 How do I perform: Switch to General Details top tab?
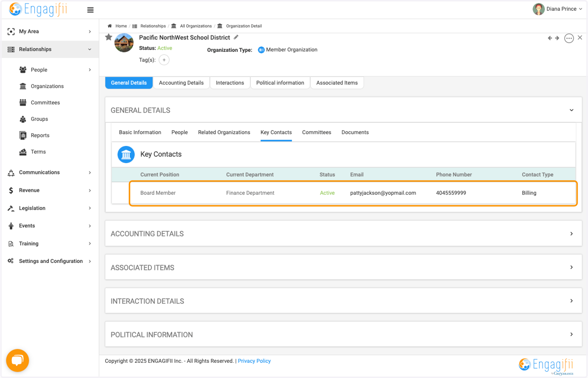click(129, 83)
